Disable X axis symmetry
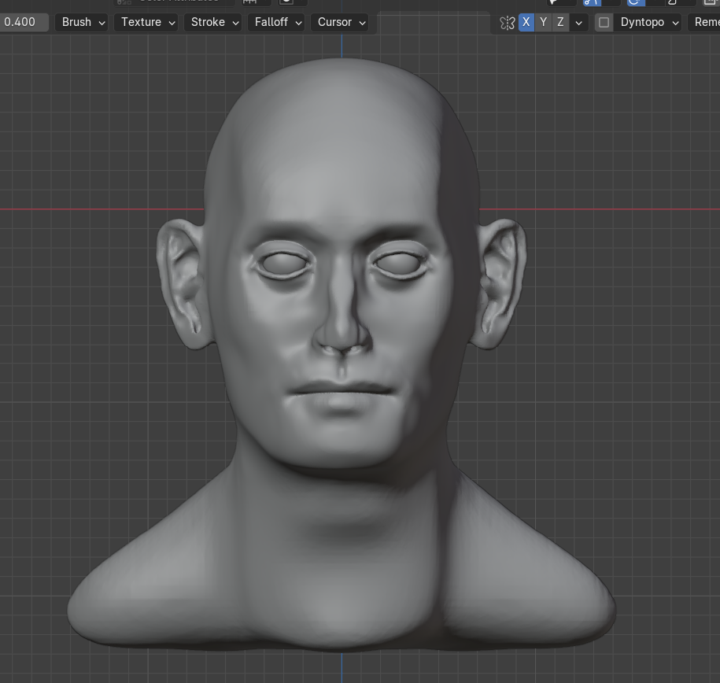This screenshot has height=683, width=720. [526, 22]
